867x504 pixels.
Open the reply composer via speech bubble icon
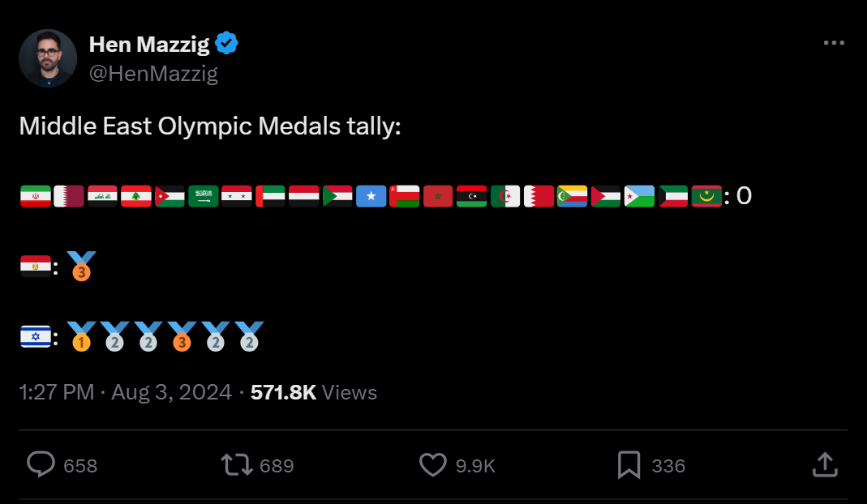point(41,464)
